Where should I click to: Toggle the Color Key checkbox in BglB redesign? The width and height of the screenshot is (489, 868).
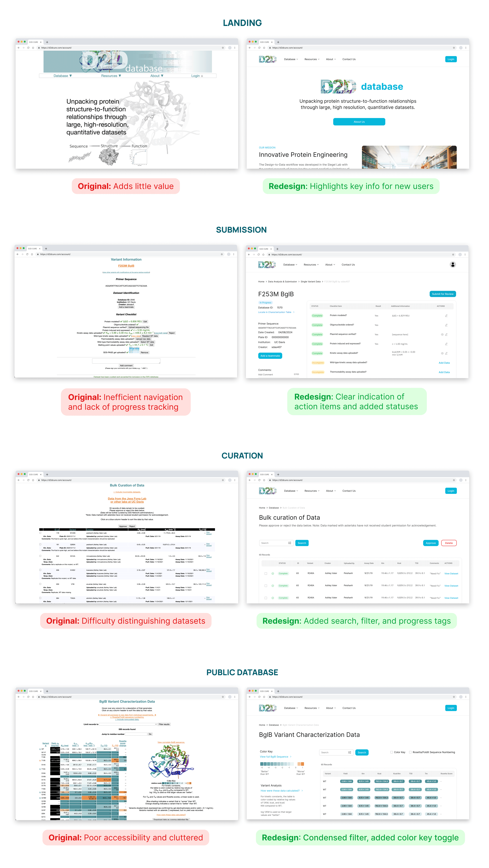[x=391, y=752]
